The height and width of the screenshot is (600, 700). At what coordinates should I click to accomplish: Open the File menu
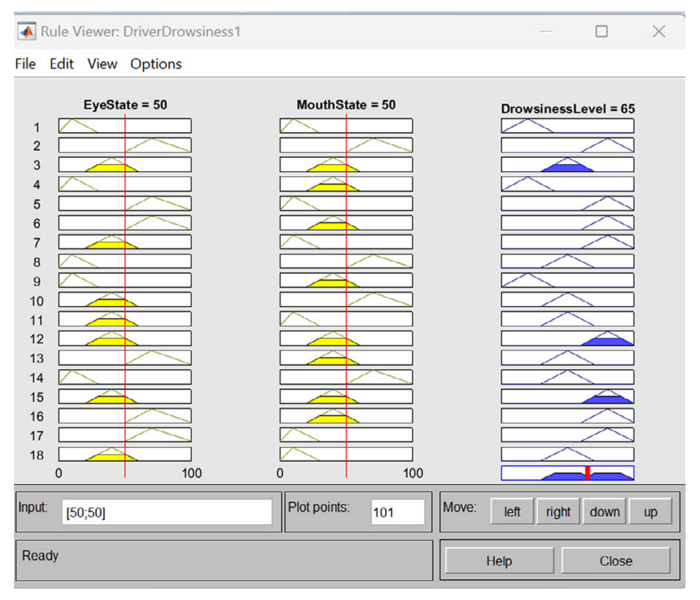coord(25,64)
